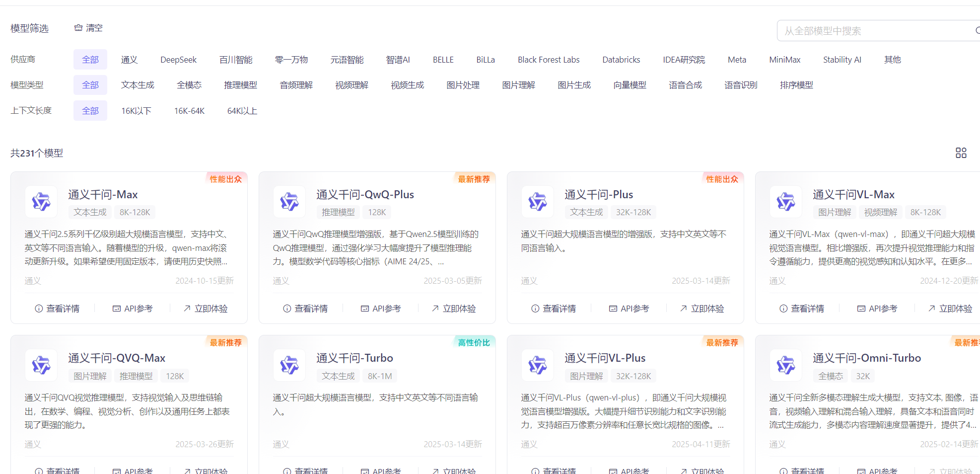Switch to grid view icon
The image size is (980, 474).
961,153
